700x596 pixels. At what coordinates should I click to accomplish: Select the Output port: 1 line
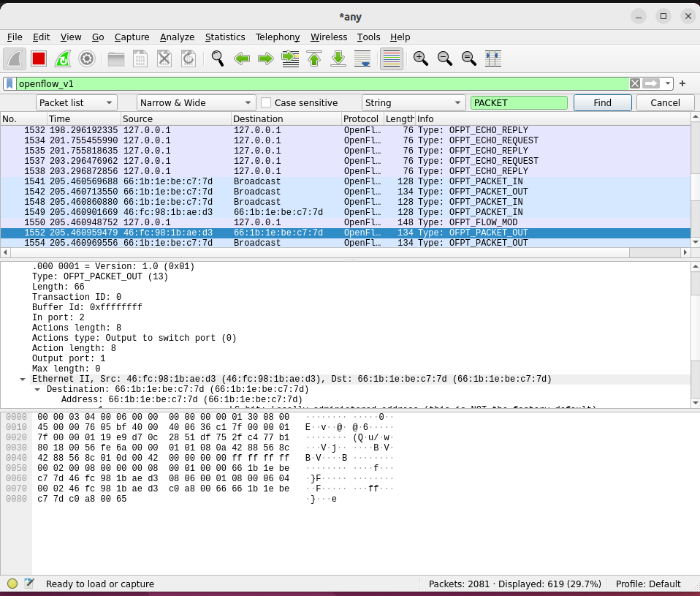point(69,358)
